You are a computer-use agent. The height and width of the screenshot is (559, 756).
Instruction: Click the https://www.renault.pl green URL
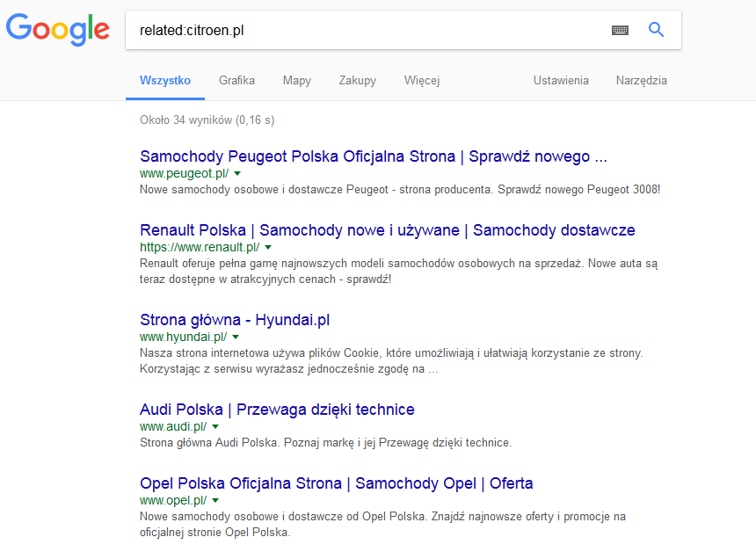[200, 247]
